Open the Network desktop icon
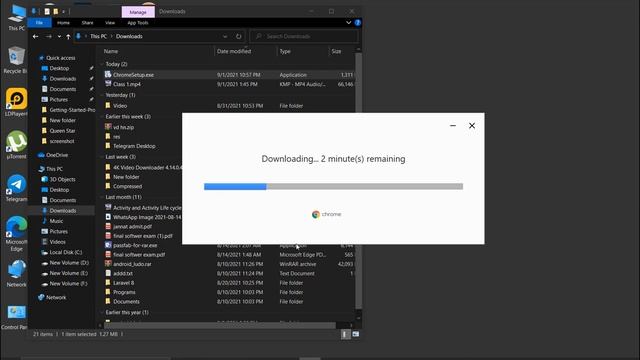This screenshot has width=640, height=360. tap(16, 273)
